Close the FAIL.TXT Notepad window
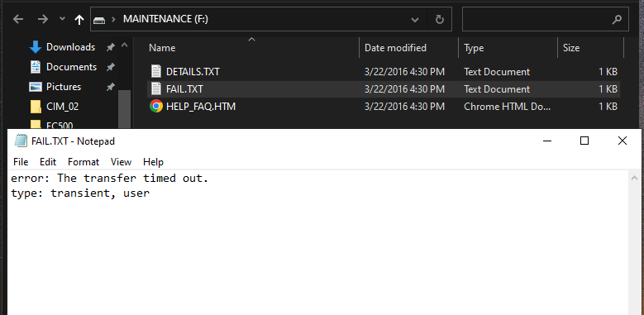This screenshot has height=315, width=644. tap(623, 141)
